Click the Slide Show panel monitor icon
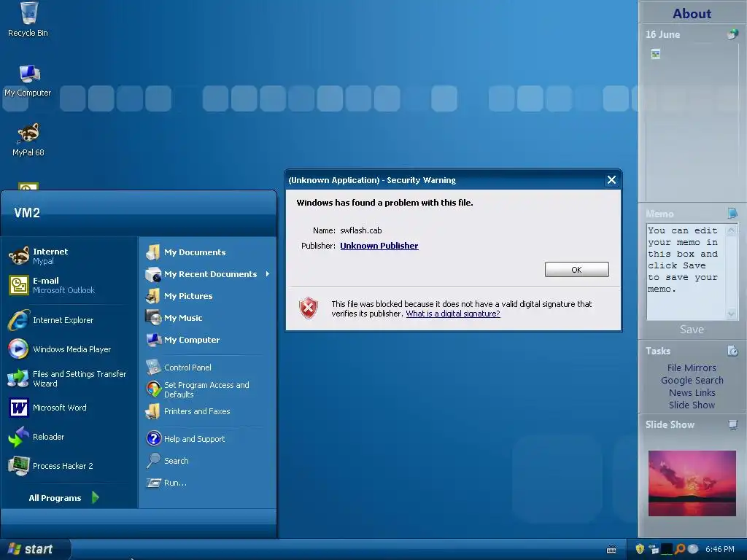The height and width of the screenshot is (560, 747). click(x=732, y=424)
